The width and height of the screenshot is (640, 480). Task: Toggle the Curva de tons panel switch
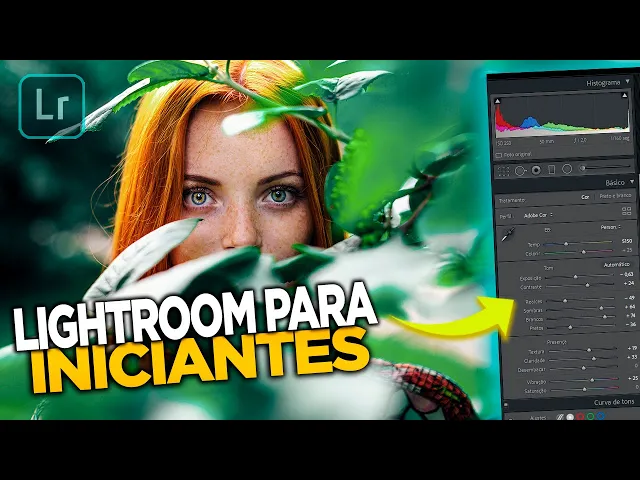506,405
